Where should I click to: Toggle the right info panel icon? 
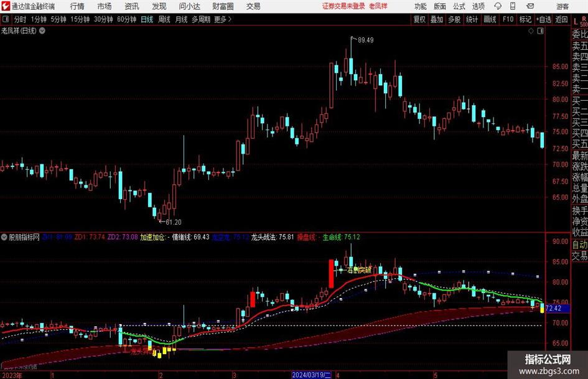540,31
